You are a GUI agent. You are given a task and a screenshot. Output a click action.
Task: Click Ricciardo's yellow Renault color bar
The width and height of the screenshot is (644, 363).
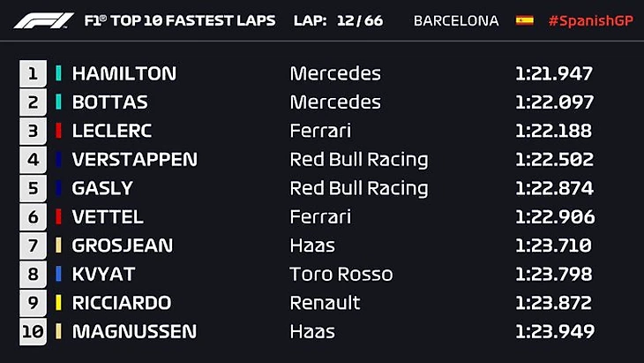pos(59,303)
